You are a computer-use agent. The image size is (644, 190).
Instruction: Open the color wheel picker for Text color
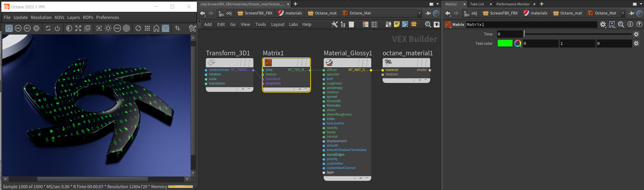[x=518, y=44]
